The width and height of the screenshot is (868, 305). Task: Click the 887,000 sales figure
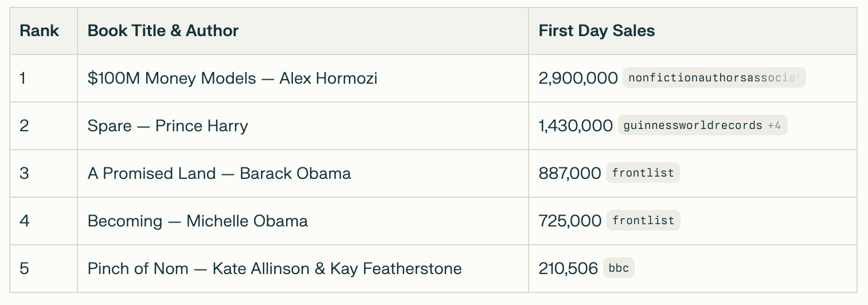[x=570, y=173]
